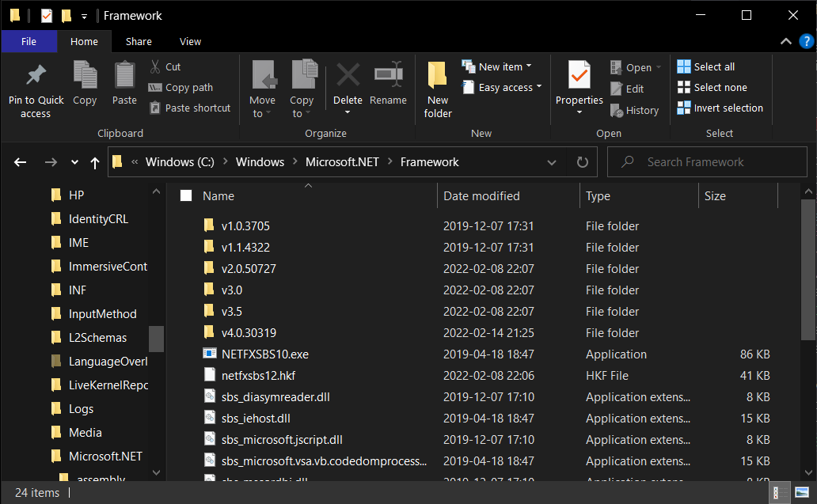Expand the Open button dropdown arrow
This screenshot has width=817, height=504.
(x=659, y=67)
